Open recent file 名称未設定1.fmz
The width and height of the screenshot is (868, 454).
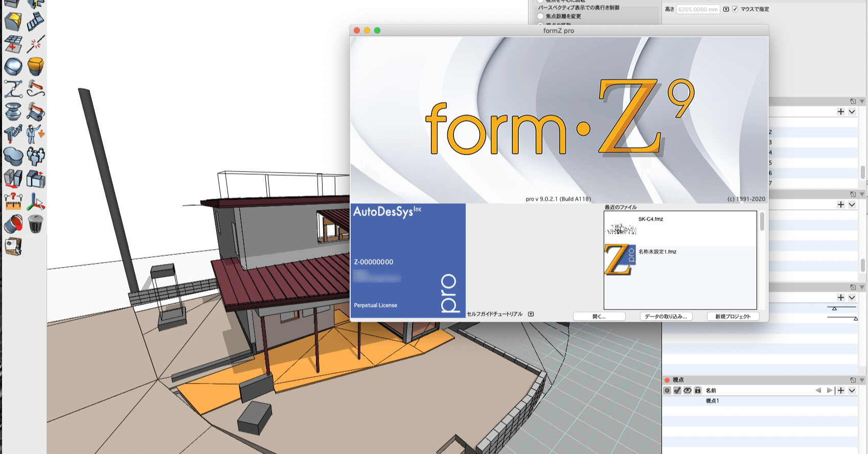point(657,252)
